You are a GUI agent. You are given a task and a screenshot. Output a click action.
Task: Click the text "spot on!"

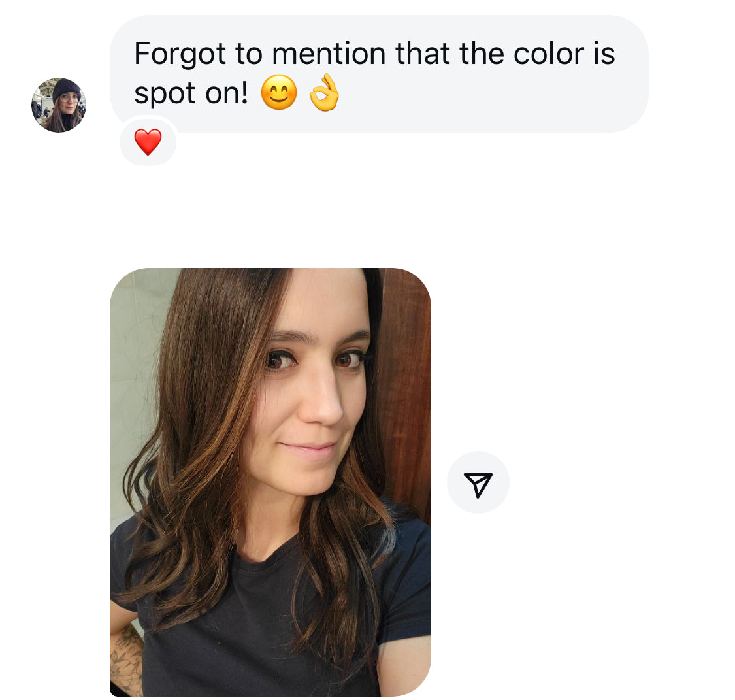191,93
